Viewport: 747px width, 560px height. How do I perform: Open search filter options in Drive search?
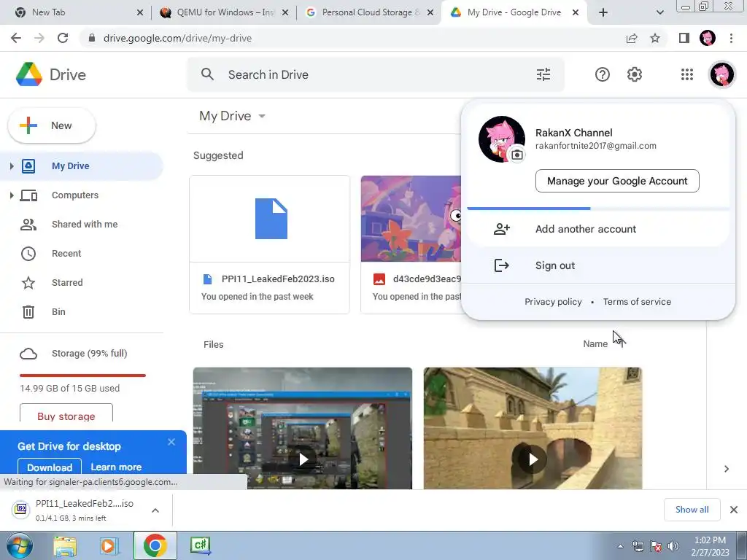click(x=543, y=74)
